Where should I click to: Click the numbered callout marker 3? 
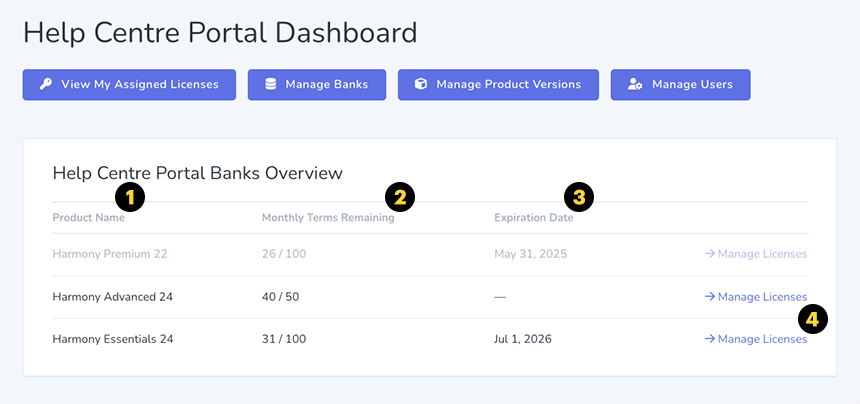(x=579, y=195)
